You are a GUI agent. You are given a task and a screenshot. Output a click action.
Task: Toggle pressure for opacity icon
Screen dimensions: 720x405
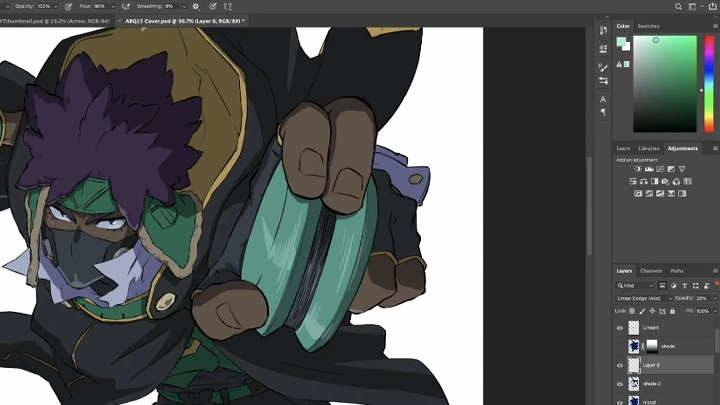(68, 6)
